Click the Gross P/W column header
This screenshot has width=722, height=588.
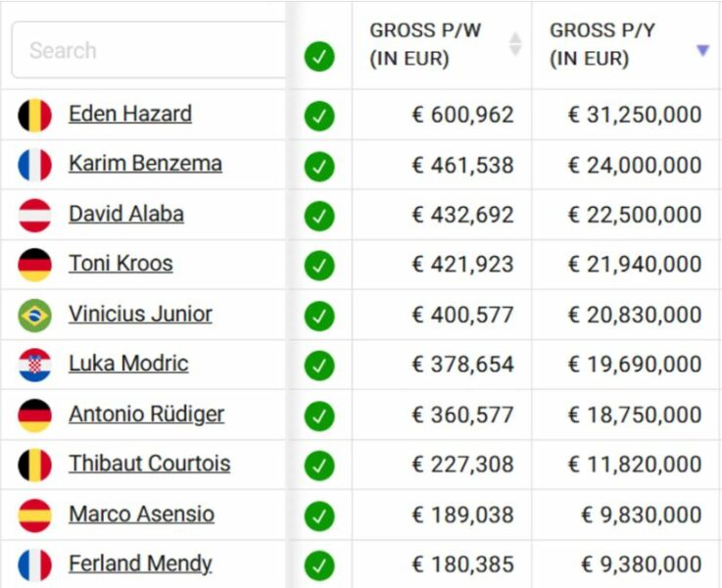click(x=426, y=44)
